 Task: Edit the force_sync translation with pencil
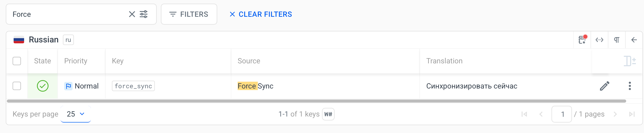point(605,86)
